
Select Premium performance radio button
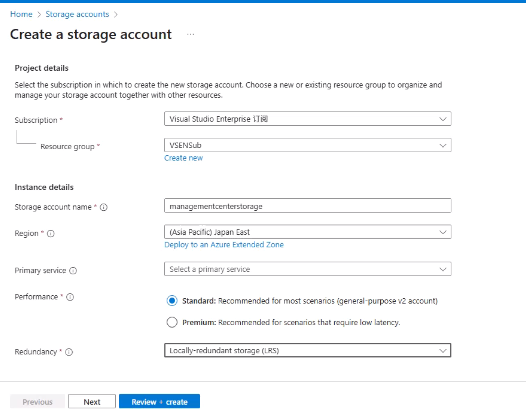172,322
